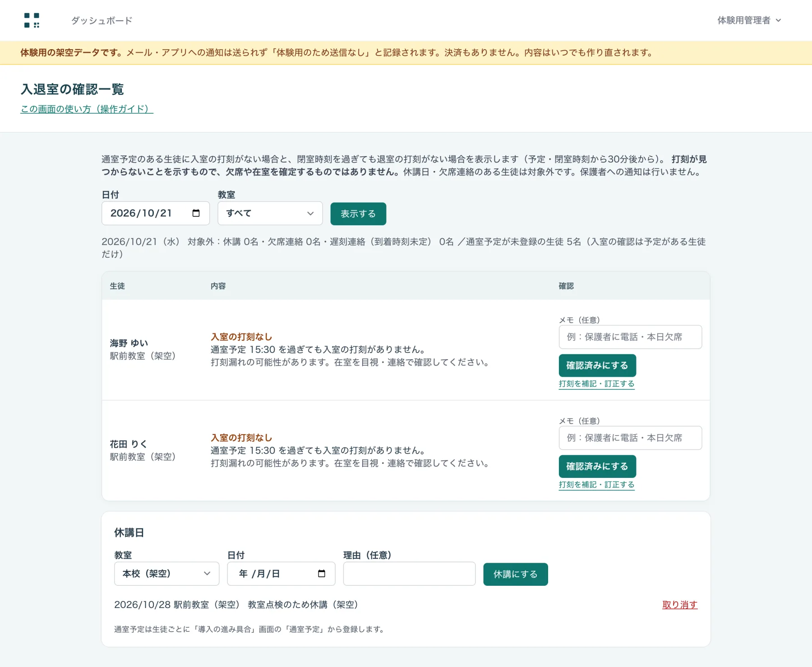Expand the 本校(架空) classroom dropdown
This screenshot has width=812, height=667.
pos(166,574)
